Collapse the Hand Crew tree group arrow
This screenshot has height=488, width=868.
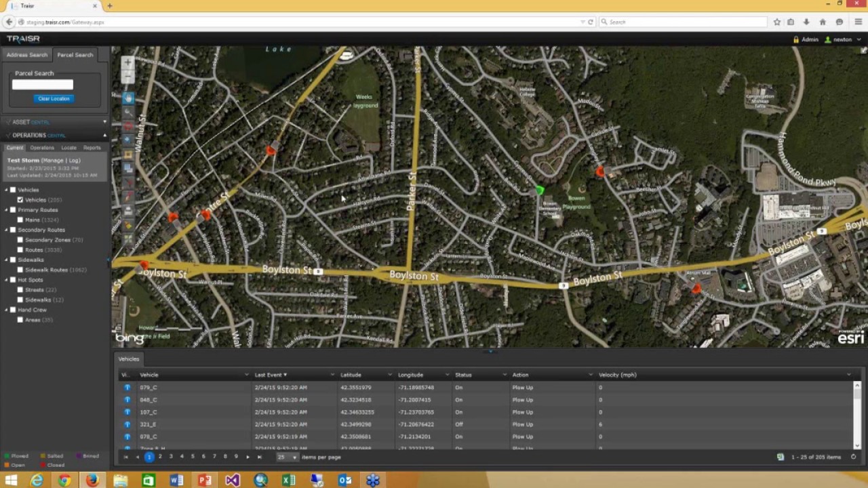click(x=6, y=310)
